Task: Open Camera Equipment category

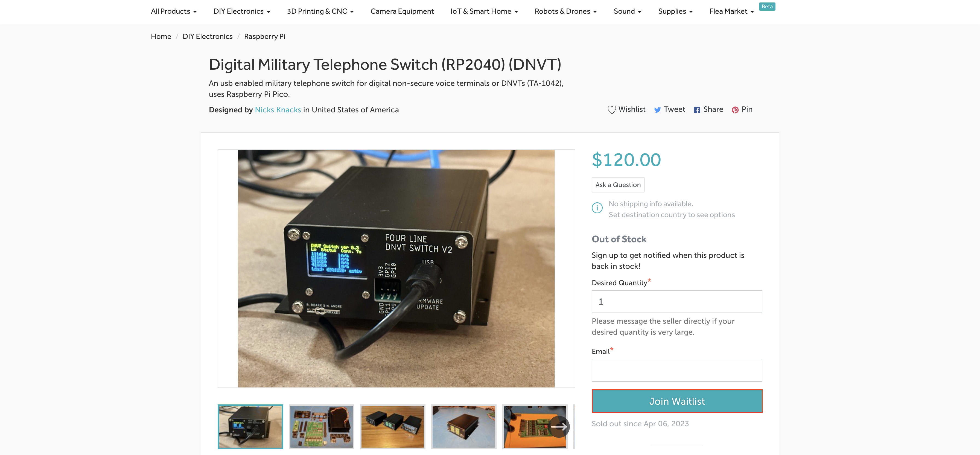Action: click(x=402, y=11)
